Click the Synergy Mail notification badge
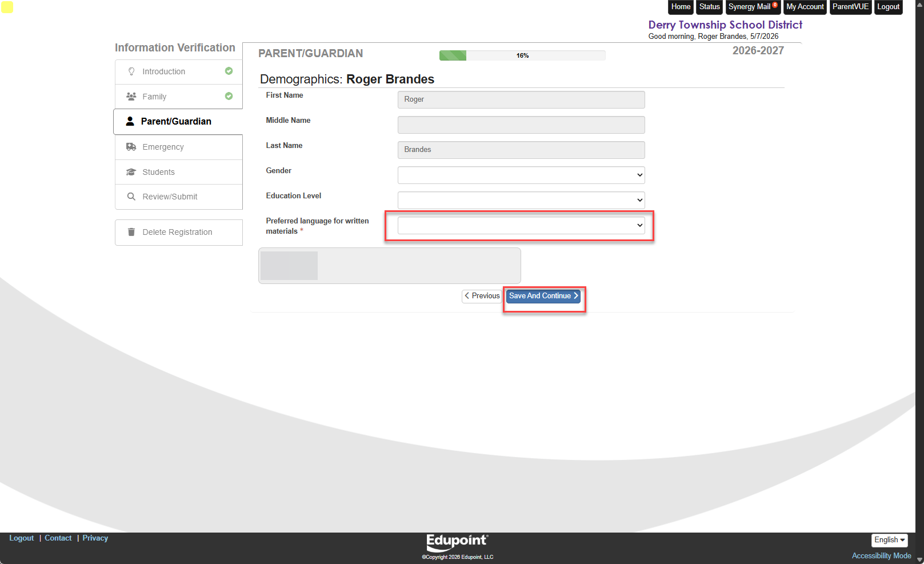The height and width of the screenshot is (564, 924). click(x=775, y=5)
